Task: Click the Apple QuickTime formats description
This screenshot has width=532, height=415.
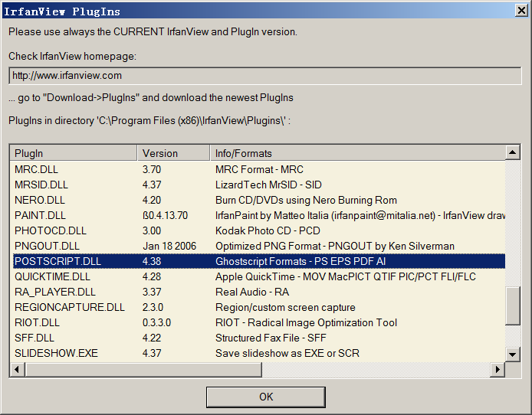Action: (346, 276)
